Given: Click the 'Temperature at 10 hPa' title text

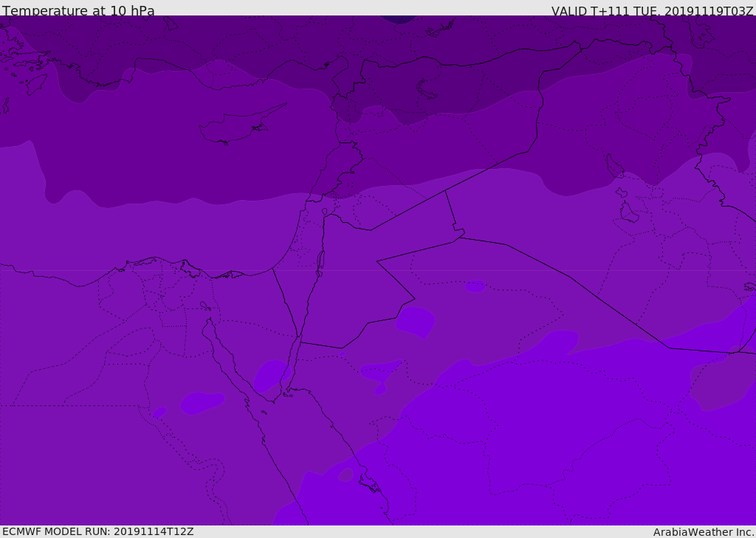Looking at the screenshot, I should (x=78, y=10).
